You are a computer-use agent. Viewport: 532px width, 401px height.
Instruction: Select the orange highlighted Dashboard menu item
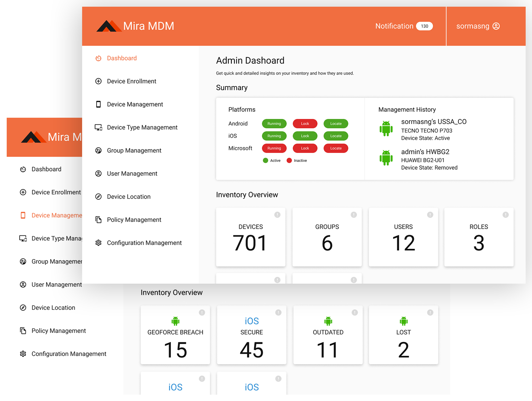121,58
